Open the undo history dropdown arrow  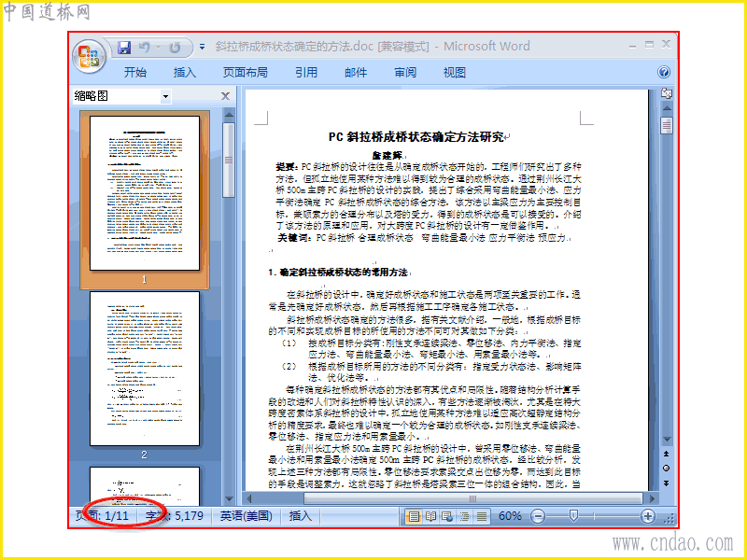158,48
